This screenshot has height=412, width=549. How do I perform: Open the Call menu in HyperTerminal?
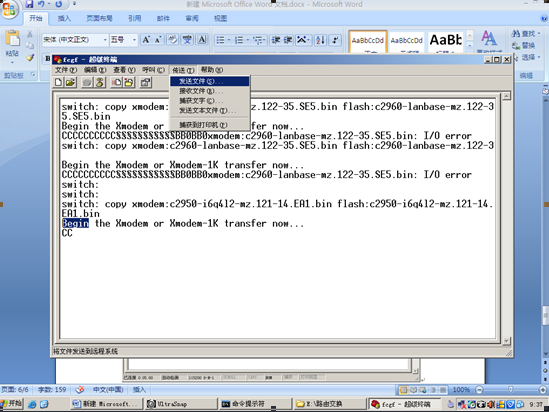(153, 70)
